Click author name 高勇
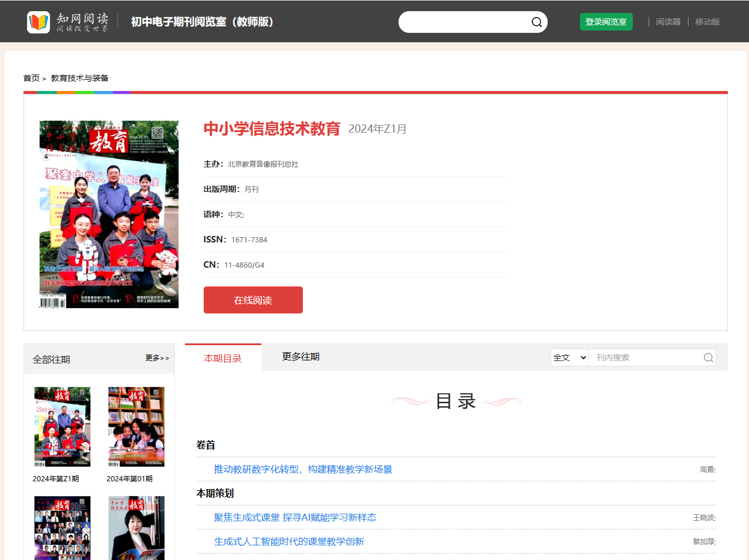Screen dimensions: 749x560 point(707,470)
